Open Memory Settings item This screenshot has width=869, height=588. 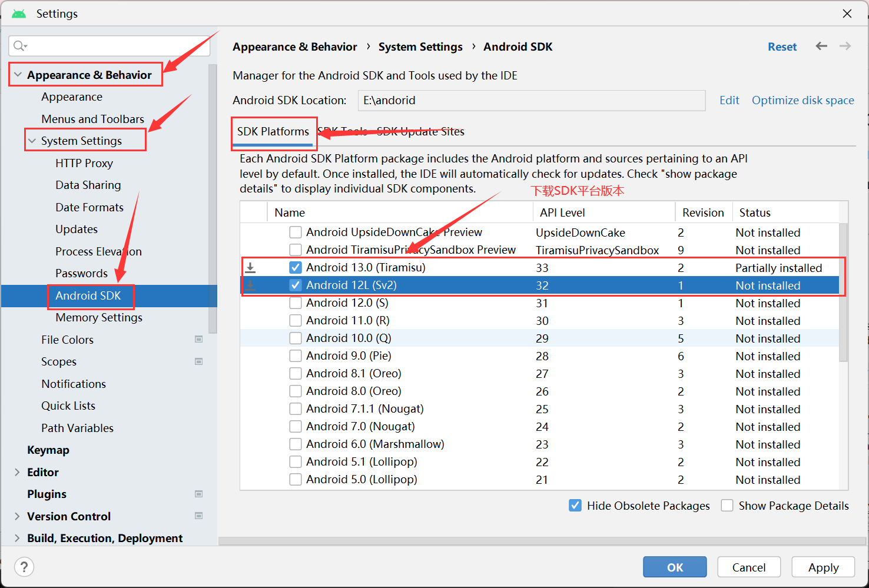coord(99,317)
